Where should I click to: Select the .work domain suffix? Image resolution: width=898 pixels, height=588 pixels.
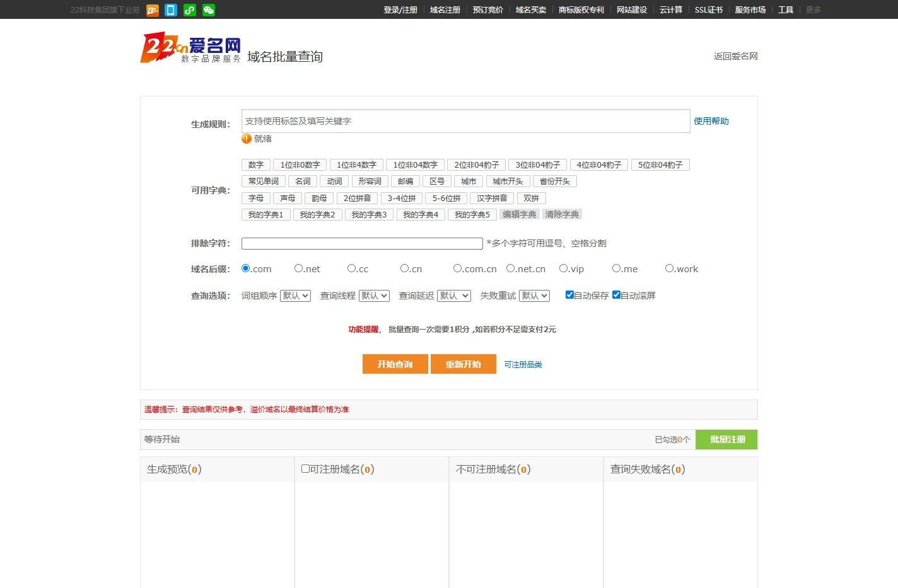(x=670, y=268)
